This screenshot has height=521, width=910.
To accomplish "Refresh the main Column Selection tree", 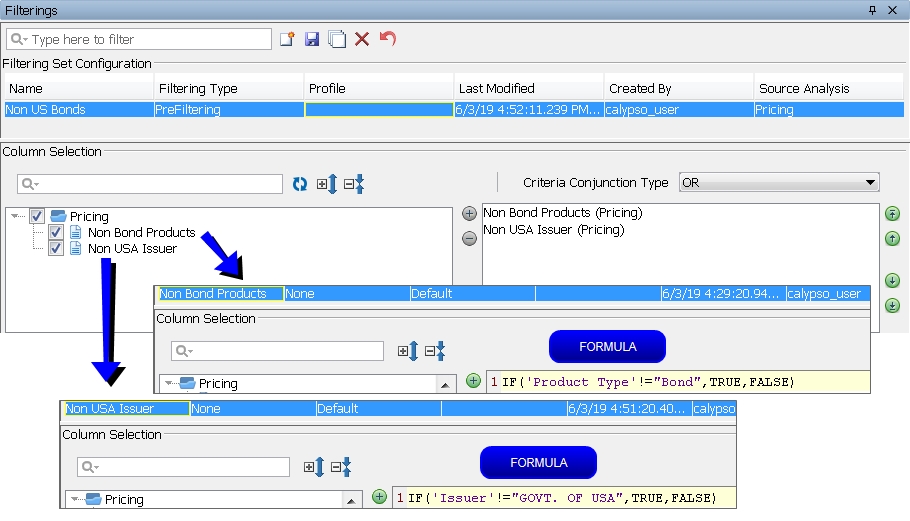I will 299,184.
